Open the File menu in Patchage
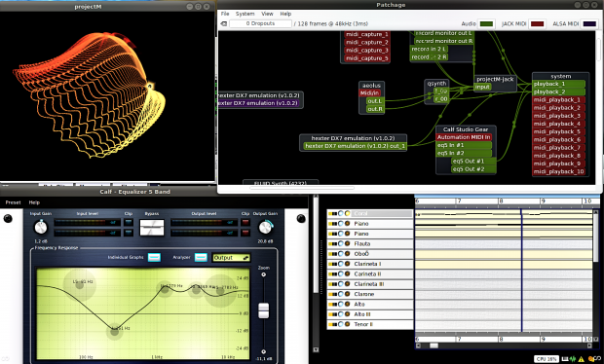The width and height of the screenshot is (604, 364). 225,14
